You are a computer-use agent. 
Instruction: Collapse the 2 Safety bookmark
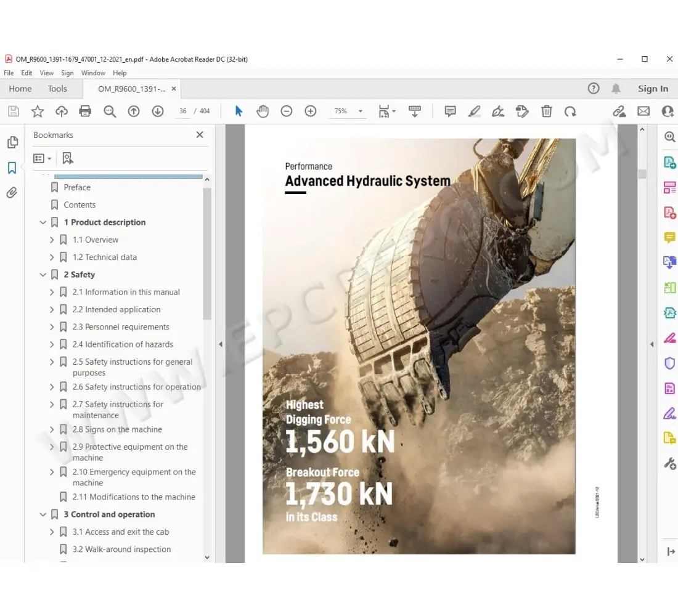coord(43,275)
